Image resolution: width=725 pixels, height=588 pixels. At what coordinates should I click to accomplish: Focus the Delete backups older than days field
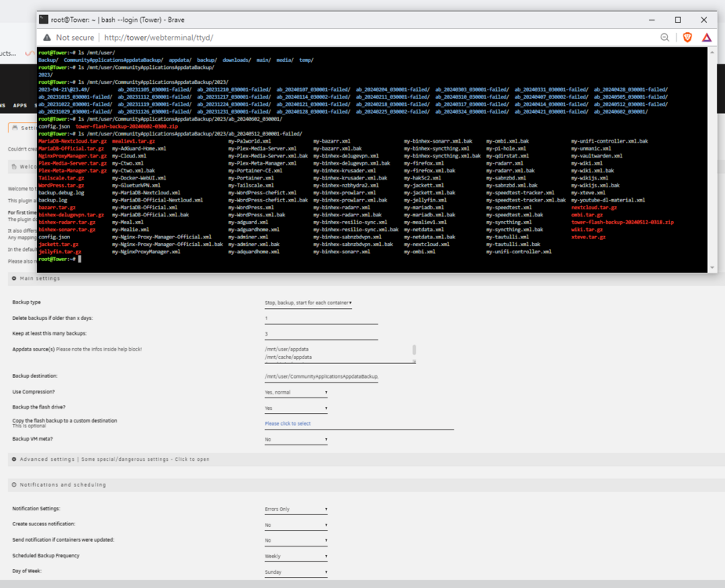321,318
